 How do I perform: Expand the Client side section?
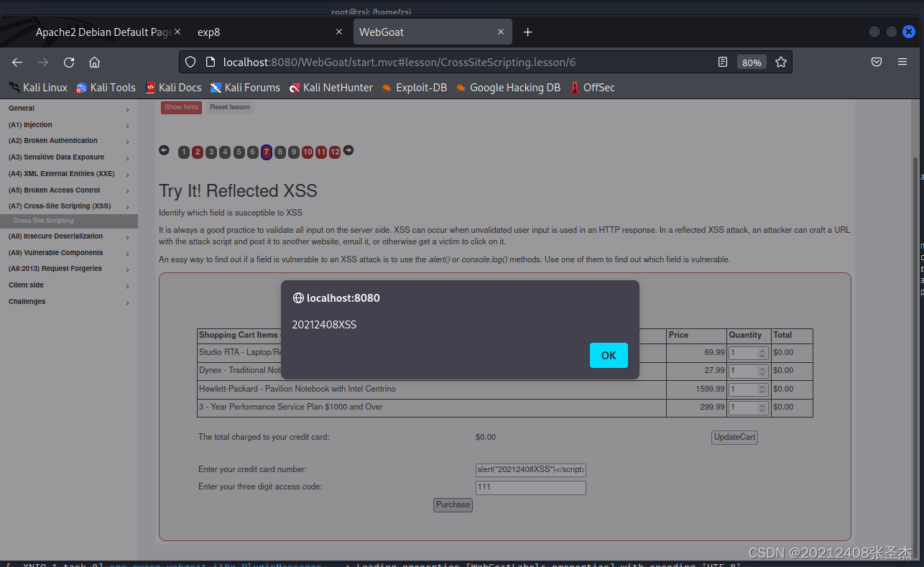69,285
